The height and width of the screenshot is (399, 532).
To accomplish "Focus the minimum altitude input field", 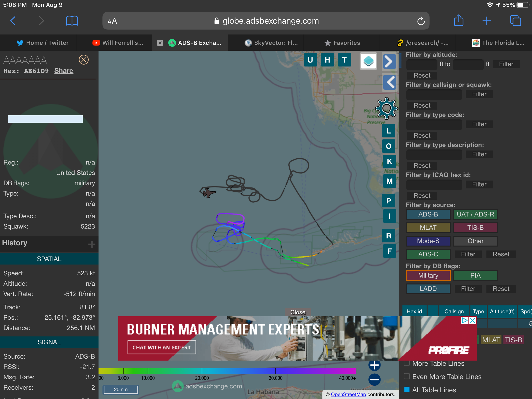I will 422,64.
